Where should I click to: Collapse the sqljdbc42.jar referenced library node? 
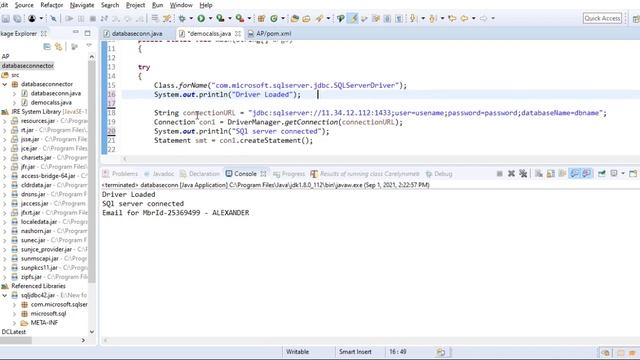click(5, 295)
